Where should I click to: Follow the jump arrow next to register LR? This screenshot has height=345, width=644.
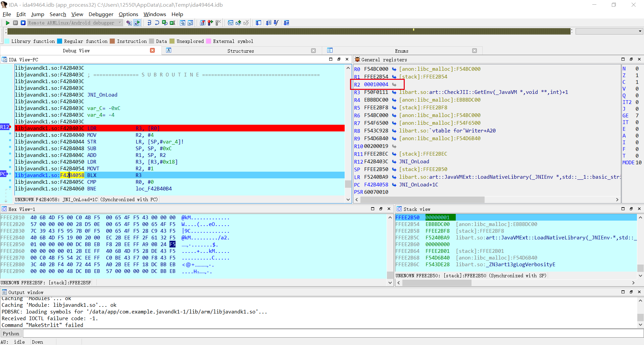pyautogui.click(x=394, y=177)
